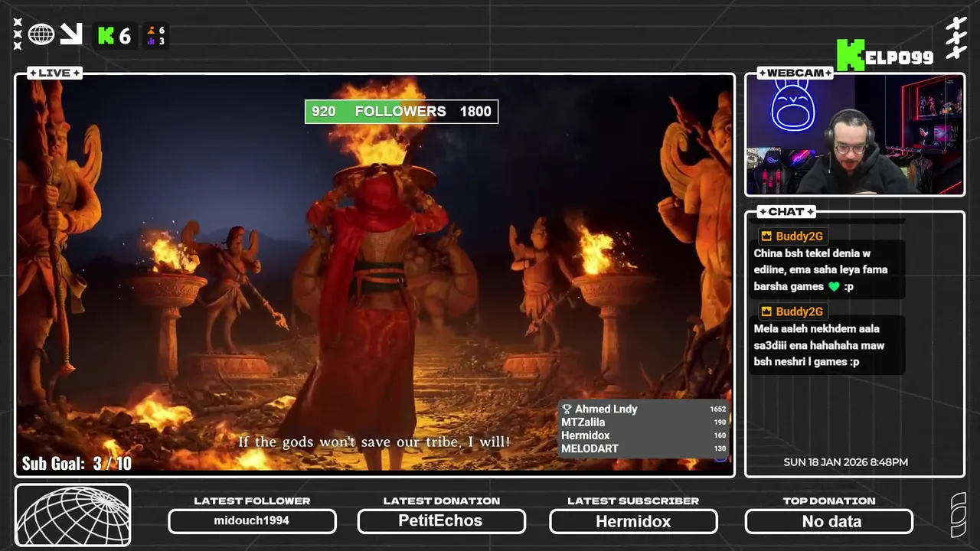The width and height of the screenshot is (980, 551).
Task: Click the followers goal progress bar
Action: click(401, 112)
